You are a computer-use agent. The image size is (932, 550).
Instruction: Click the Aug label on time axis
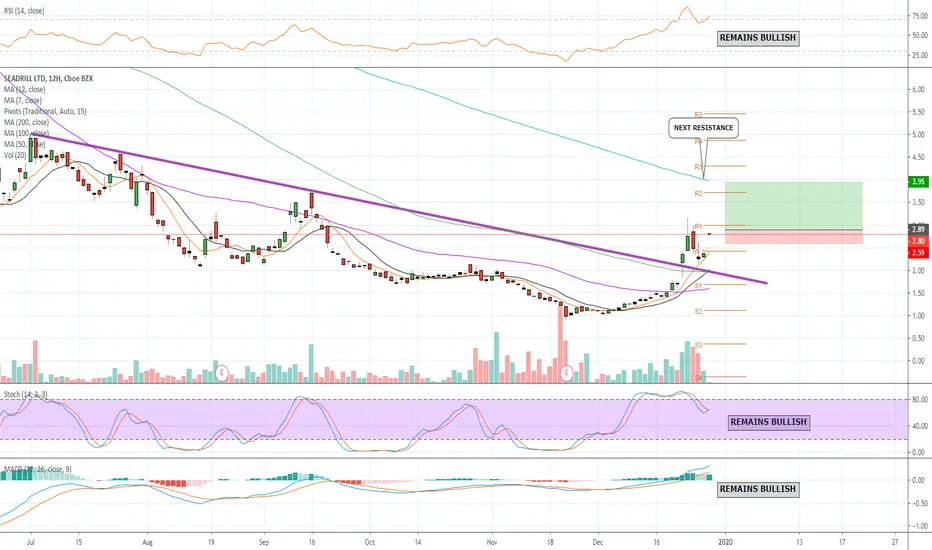pos(147,542)
